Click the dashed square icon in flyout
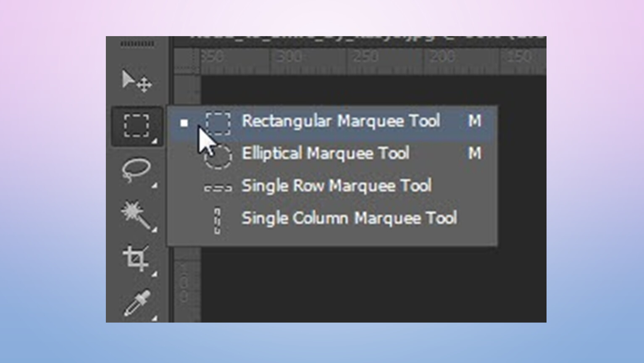 pos(218,124)
